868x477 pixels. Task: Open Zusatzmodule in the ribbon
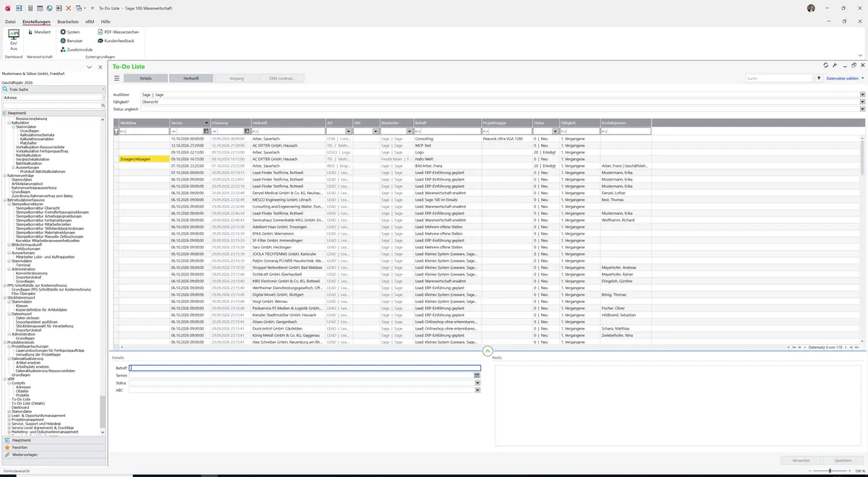coord(76,50)
